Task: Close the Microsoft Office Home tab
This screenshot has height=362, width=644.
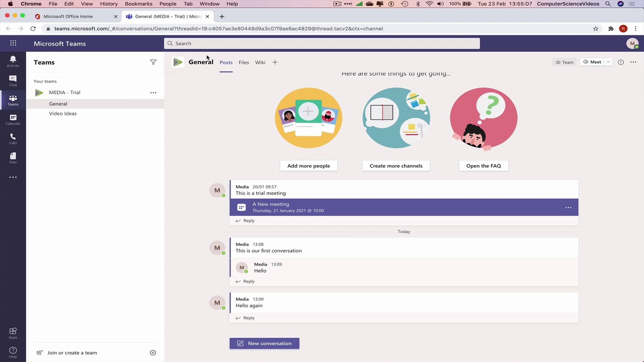Action: tap(115, 16)
